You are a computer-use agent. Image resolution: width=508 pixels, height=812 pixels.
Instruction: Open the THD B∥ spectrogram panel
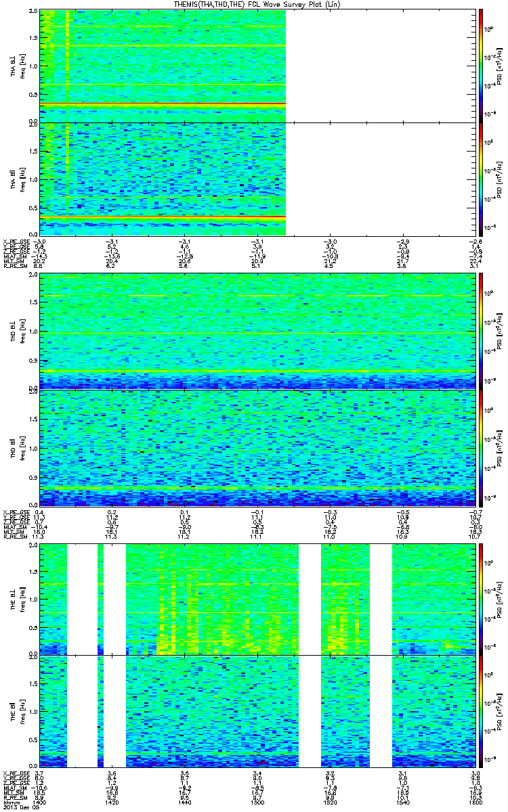click(x=257, y=447)
